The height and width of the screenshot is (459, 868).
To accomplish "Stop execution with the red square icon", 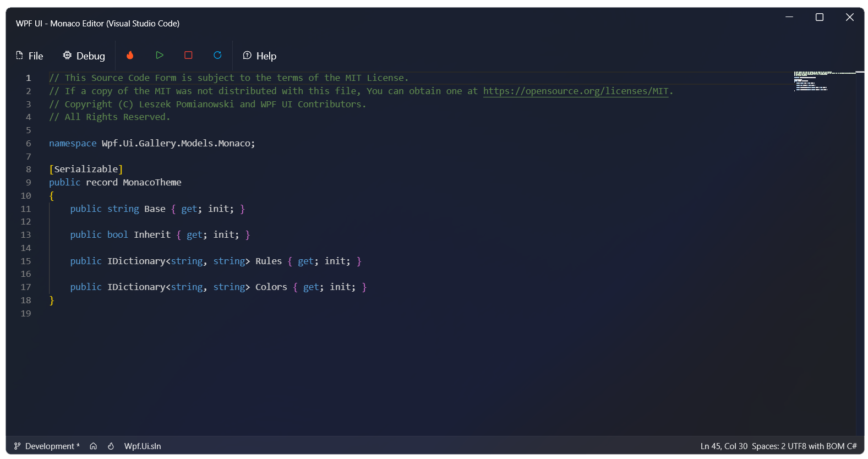I will coord(188,55).
